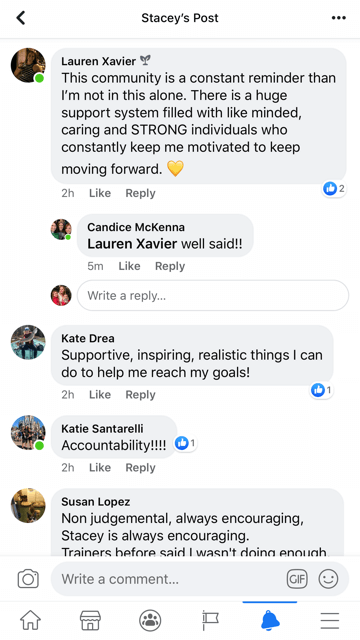Open the three-dot more options menu
360x640 pixels.
(338, 18)
